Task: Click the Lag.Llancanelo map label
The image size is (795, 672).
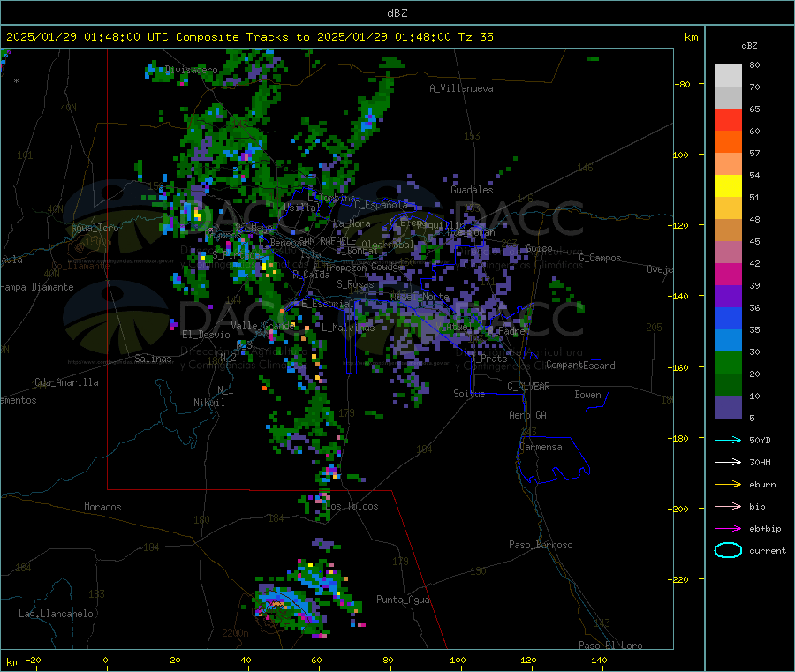Action: point(56,614)
